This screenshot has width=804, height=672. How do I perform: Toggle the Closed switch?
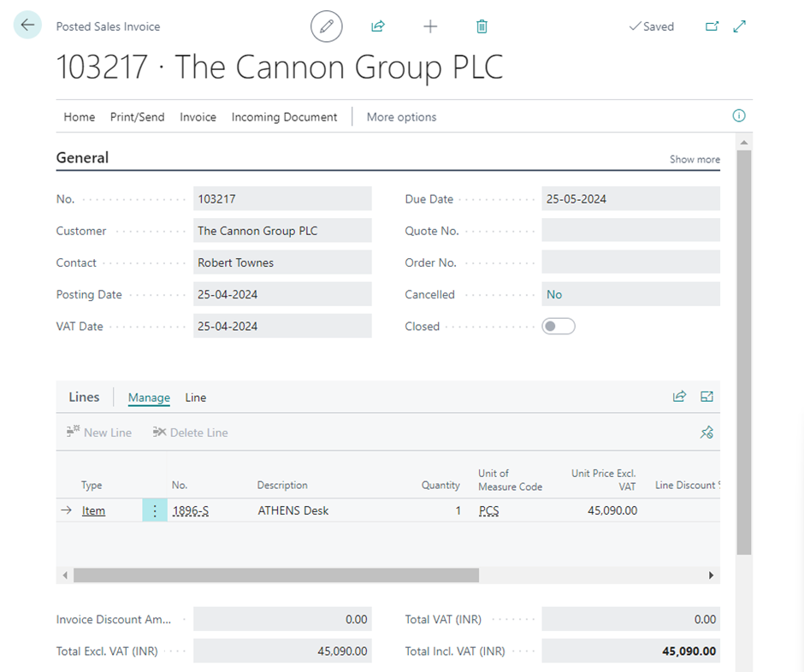[559, 327]
